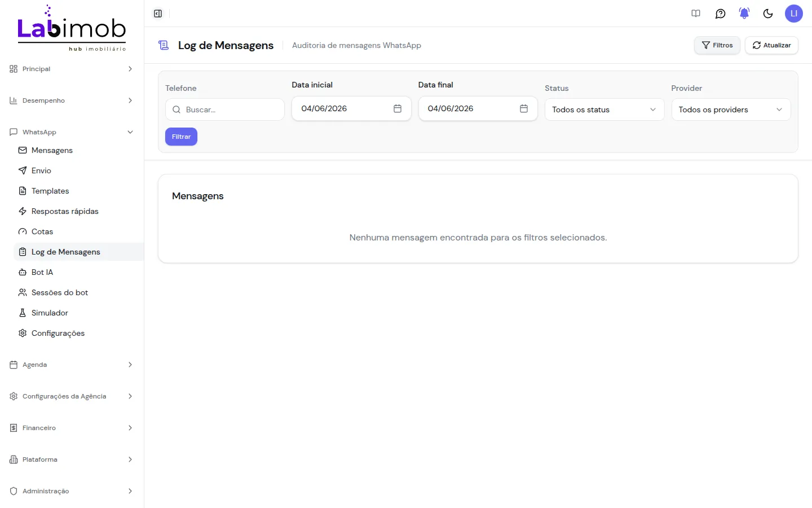Open the Envio menu item
Screen dimensions: 812x508
[78, 170]
